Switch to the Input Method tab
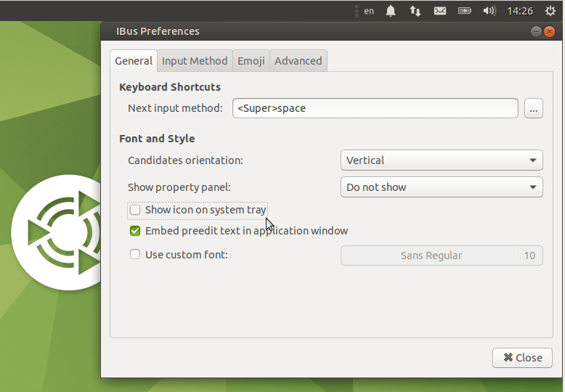This screenshot has width=565, height=392. [195, 61]
